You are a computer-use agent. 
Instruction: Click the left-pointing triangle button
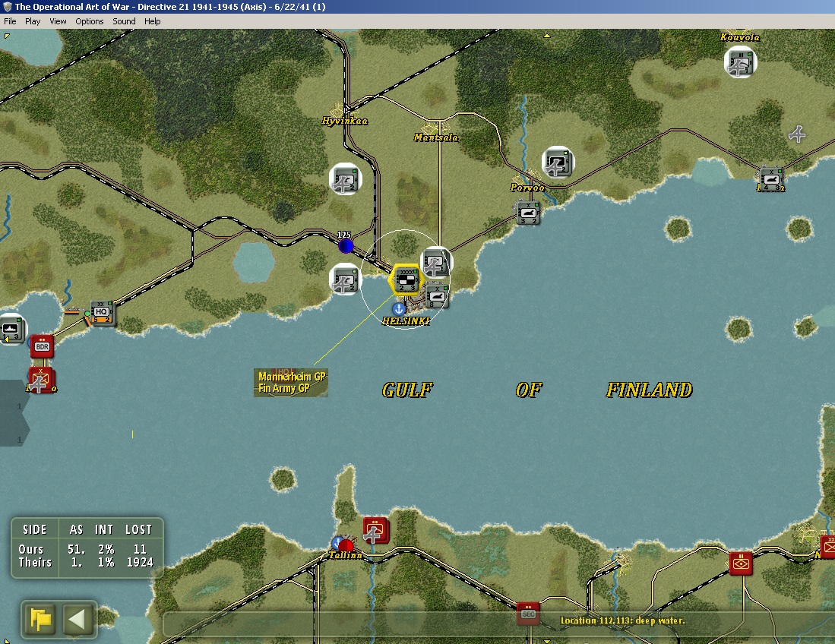point(77,619)
